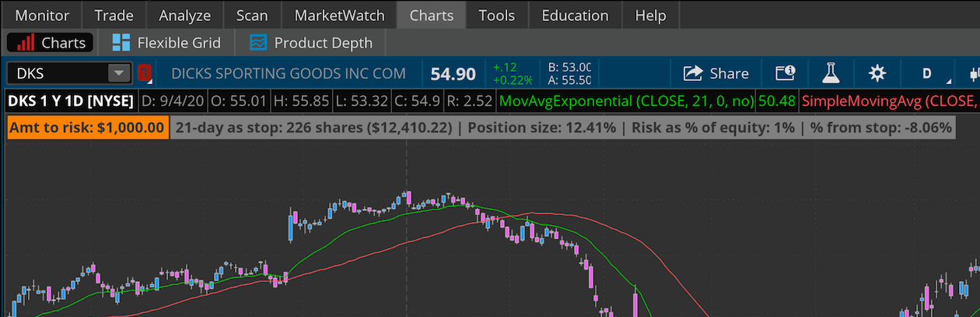Click the red symbol link icon

[x=145, y=73]
